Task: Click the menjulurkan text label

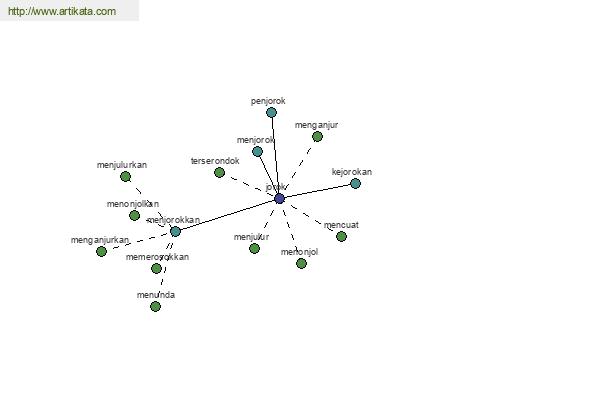Action: click(122, 165)
